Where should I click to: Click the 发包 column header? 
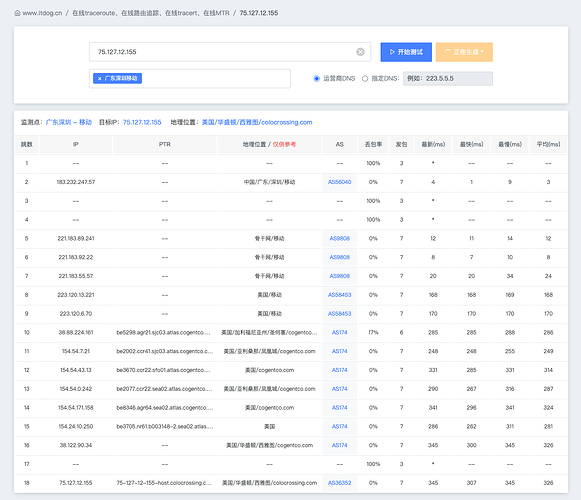coord(401,145)
